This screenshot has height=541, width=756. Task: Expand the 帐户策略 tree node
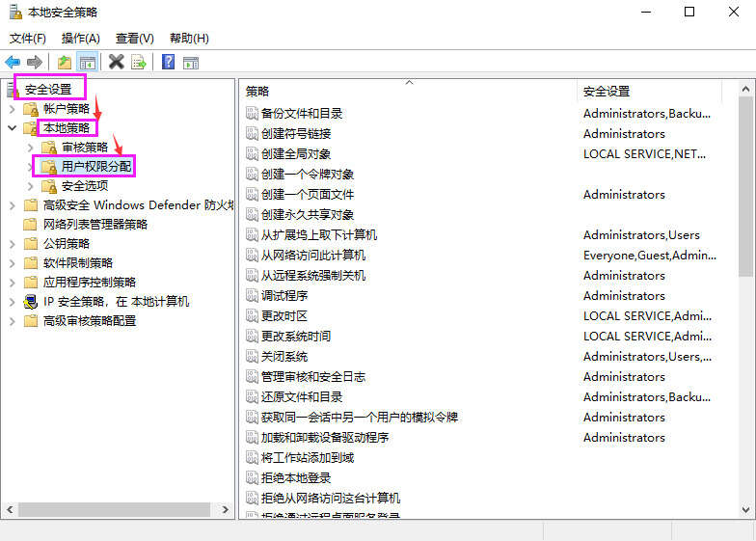13,110
